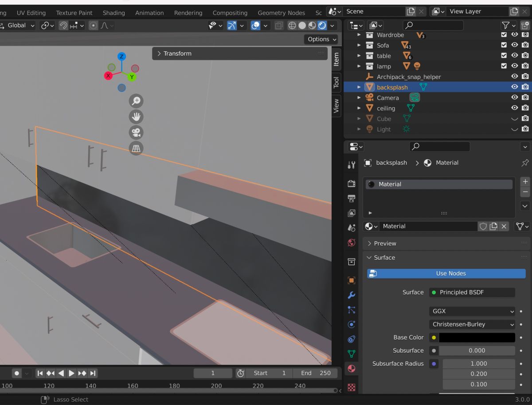Open the outliner filter dropdown

point(509,25)
